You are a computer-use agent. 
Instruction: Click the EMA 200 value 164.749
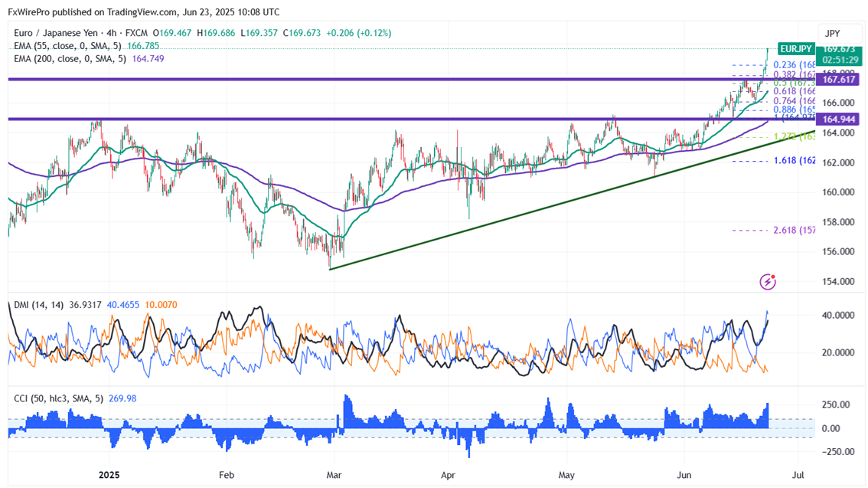coord(148,59)
